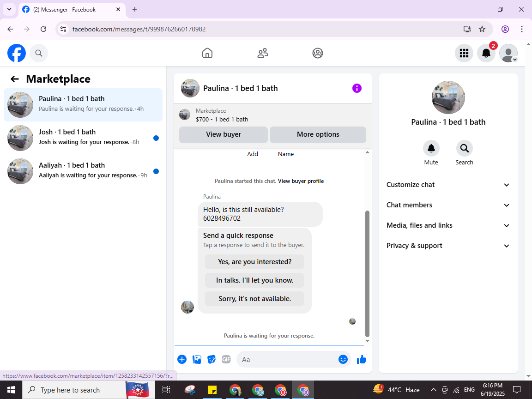The width and height of the screenshot is (532, 399).
Task: Open the tab search dropdown arrow
Action: point(9,10)
